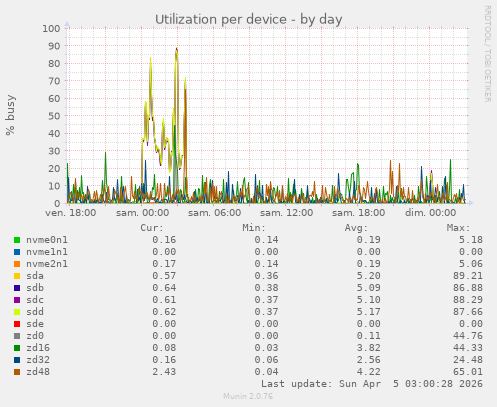Click nvme2n1 max value 5.06
The image size is (497, 407).
pos(471,264)
